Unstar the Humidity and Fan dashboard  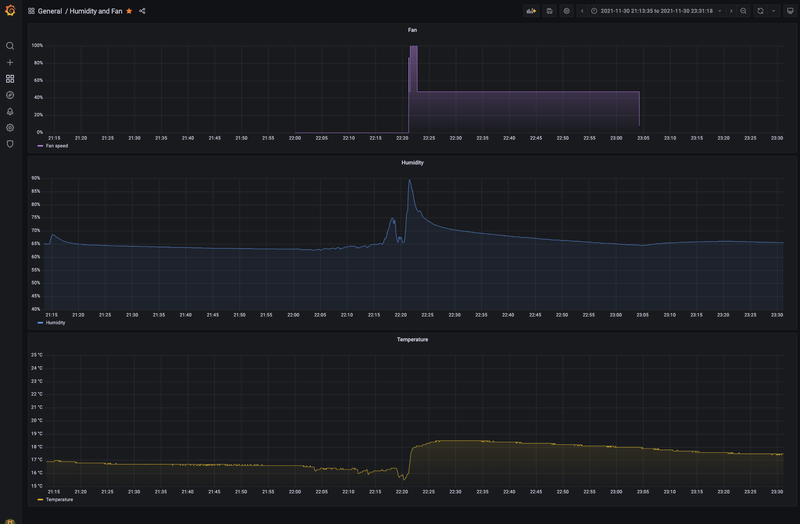[129, 11]
